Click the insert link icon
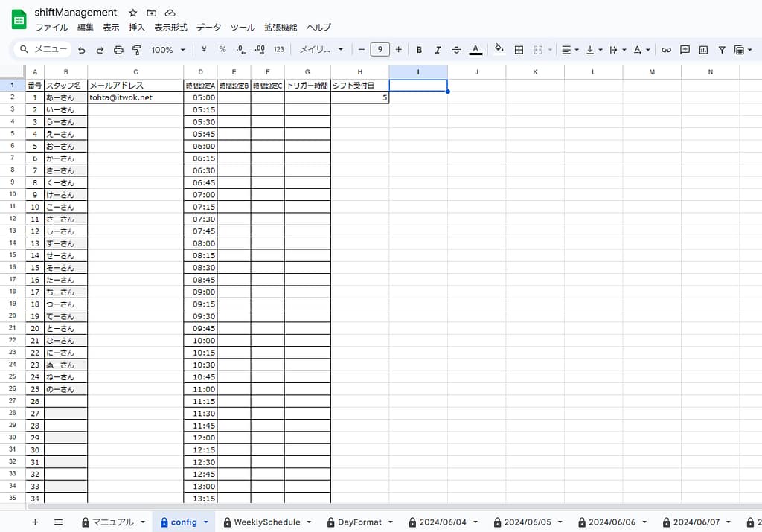This screenshot has height=532, width=762. pos(666,50)
